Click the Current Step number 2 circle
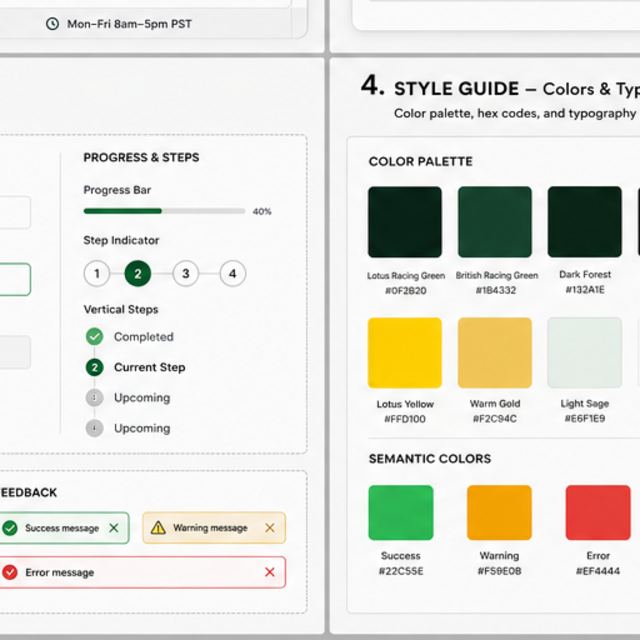Screen dimensions: 640x640 (94, 367)
